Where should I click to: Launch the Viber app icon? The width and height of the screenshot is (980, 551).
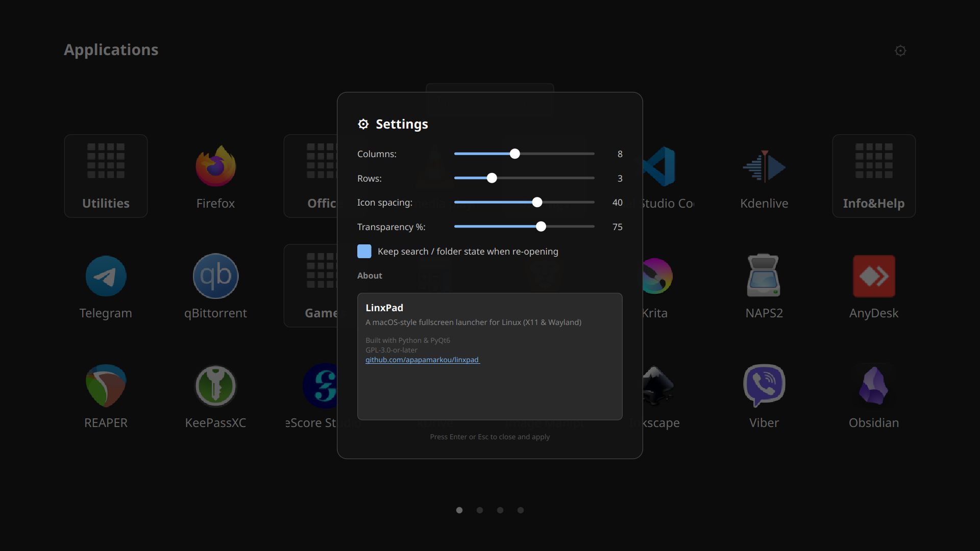pyautogui.click(x=764, y=386)
